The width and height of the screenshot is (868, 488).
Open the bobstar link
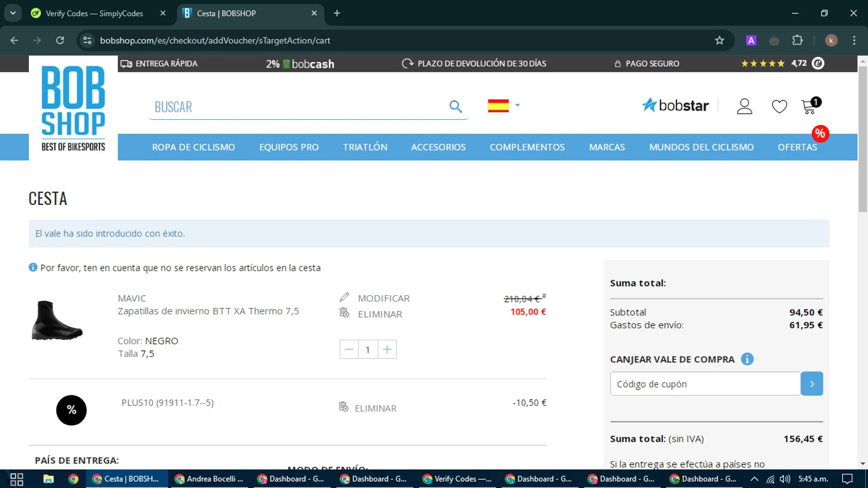tap(675, 105)
